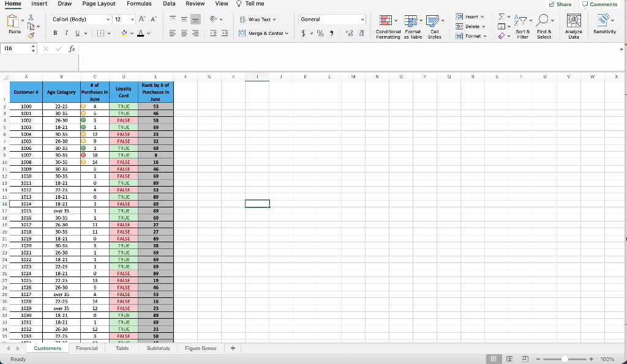Toggle align text left
Image resolution: width=627 pixels, height=364 pixels.
(x=172, y=33)
